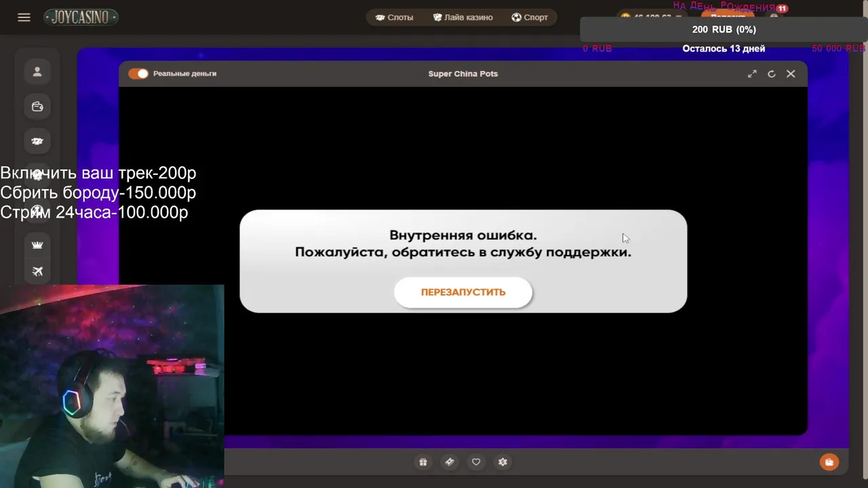This screenshot has width=868, height=488.
Task: Click the ПЕРЕЗАПУСТИТЬ button
Action: (x=463, y=292)
